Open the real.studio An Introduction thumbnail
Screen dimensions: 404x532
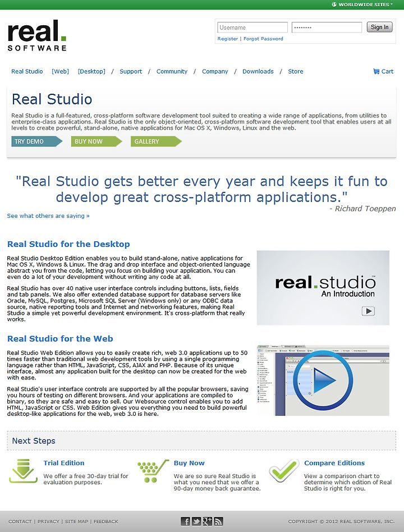323,288
